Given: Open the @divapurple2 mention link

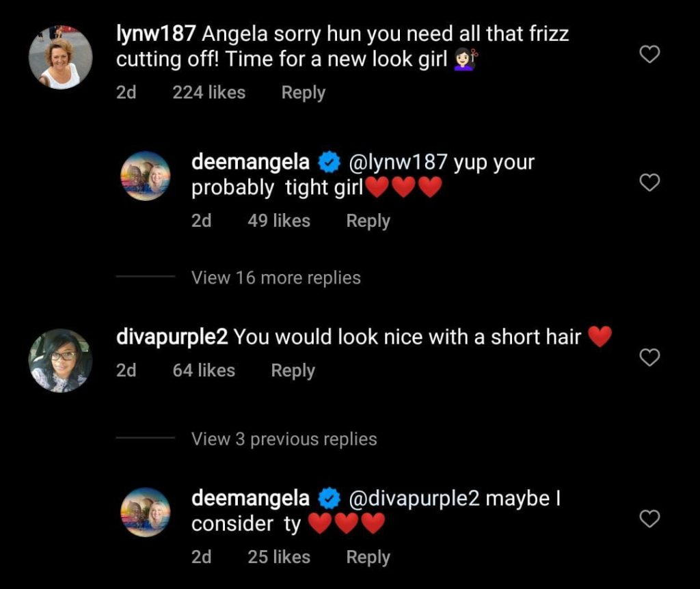Looking at the screenshot, I should tap(414, 499).
